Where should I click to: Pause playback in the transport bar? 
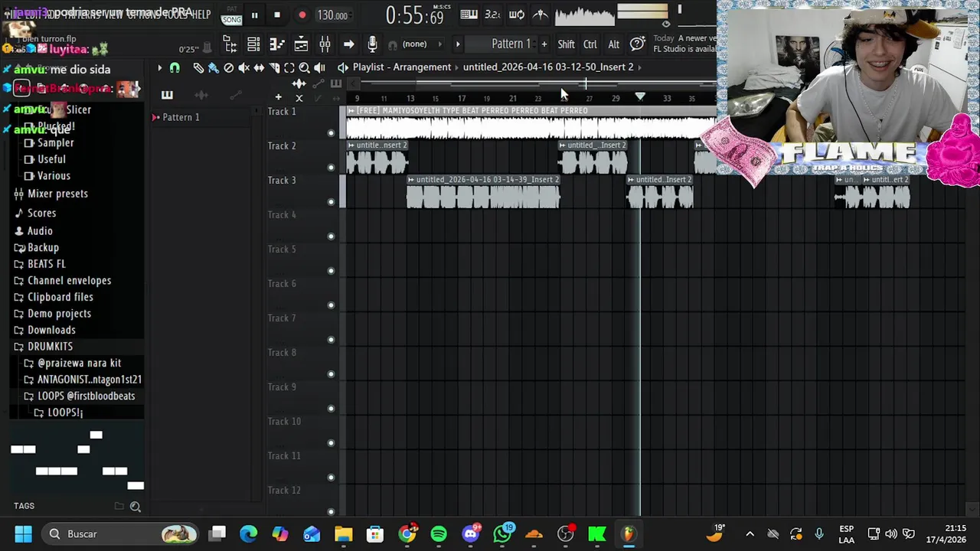254,15
